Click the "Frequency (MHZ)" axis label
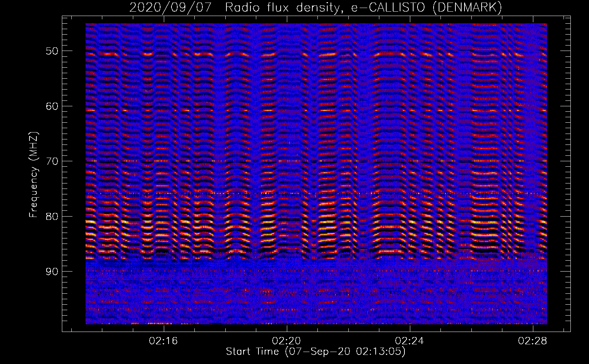Screen dimensions: 589x364 pyautogui.click(x=33, y=175)
